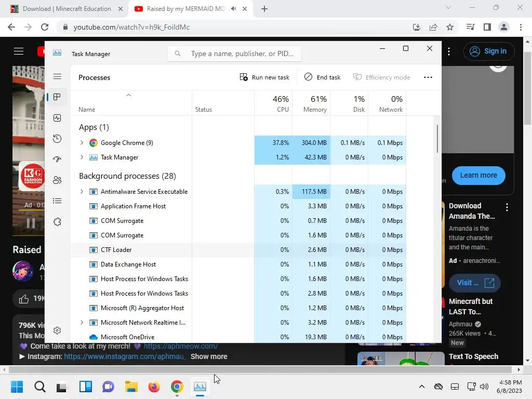The image size is (532, 399).
Task: Switch to the Minecraft Education browser tab
Action: pos(66,9)
